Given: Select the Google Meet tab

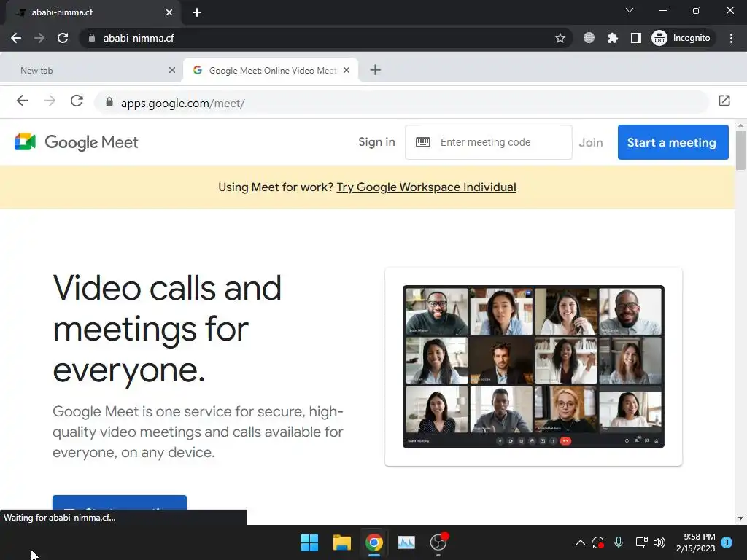Looking at the screenshot, I should click(271, 71).
